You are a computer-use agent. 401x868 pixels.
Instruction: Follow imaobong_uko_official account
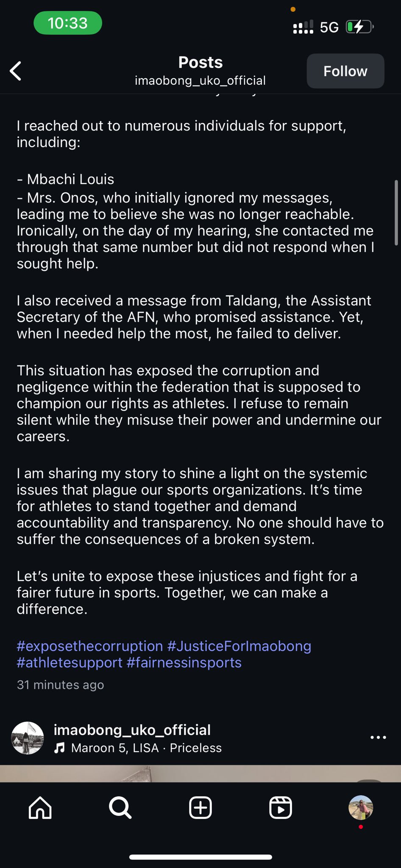tap(345, 71)
